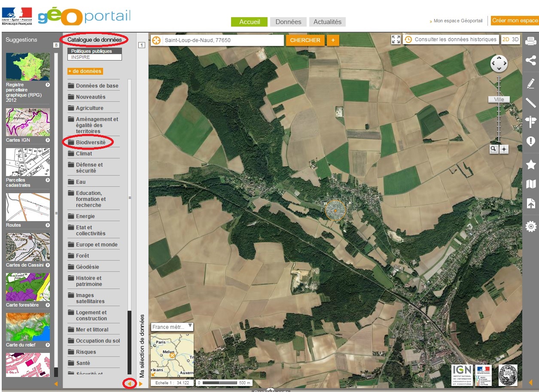
Task: Click the print icon in right sidebar
Action: 531,41
